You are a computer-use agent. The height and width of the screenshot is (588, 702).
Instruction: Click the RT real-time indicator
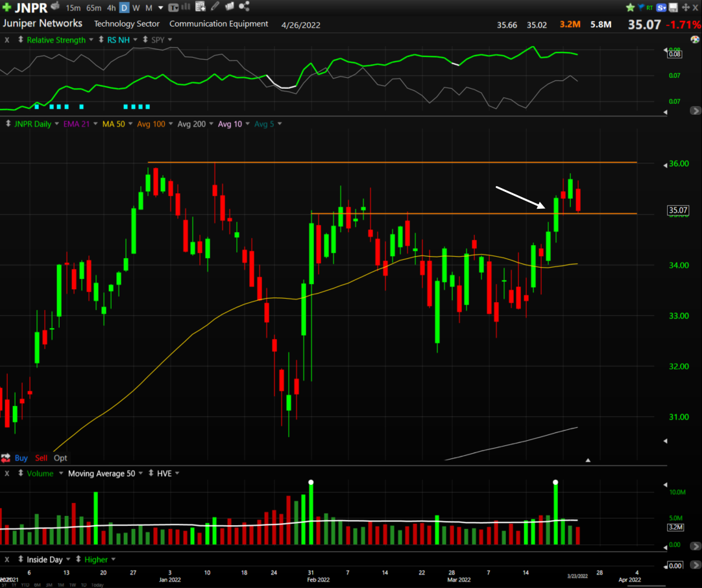click(649, 8)
